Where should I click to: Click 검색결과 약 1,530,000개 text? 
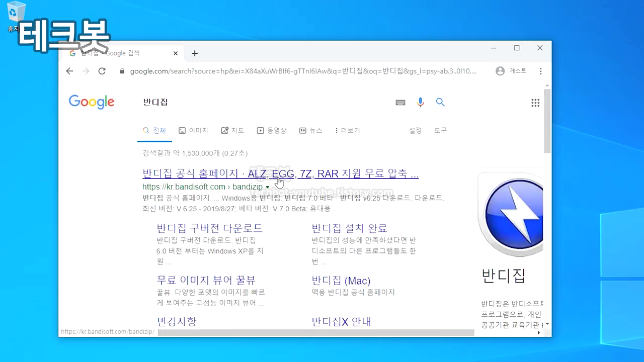point(195,153)
